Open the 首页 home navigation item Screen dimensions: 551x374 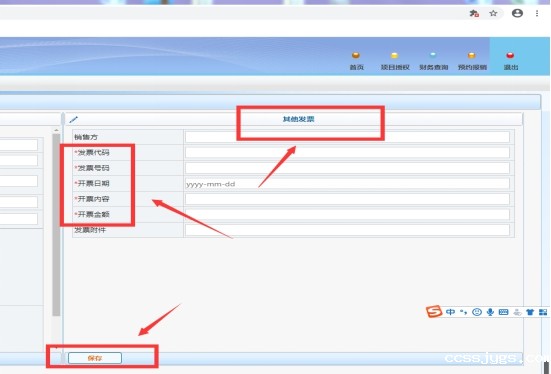[356, 61]
